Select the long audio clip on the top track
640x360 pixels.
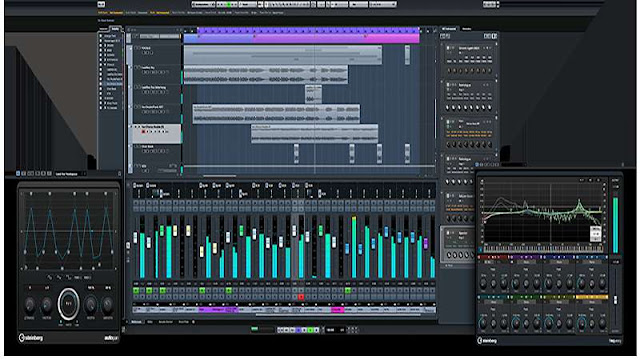point(283,55)
